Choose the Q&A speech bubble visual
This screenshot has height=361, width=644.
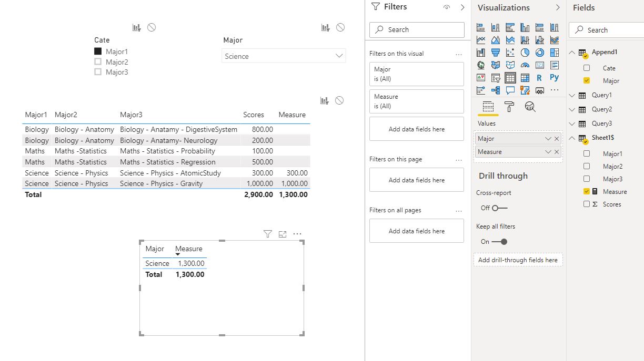[510, 90]
